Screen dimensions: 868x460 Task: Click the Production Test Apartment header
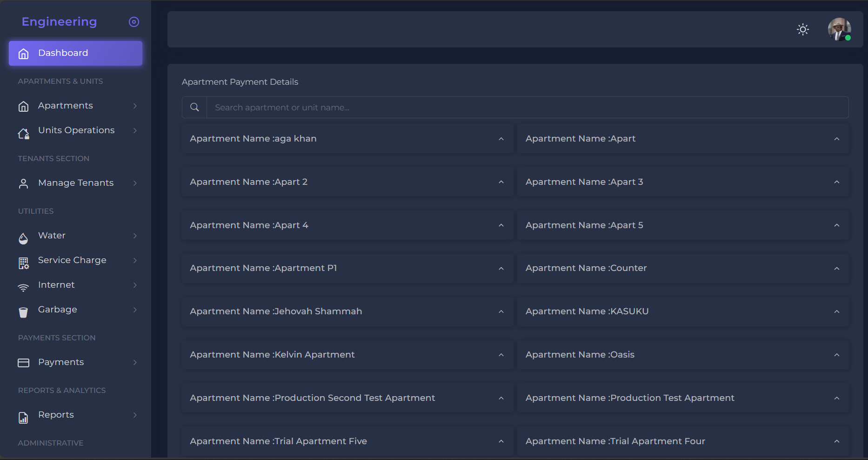pos(630,398)
